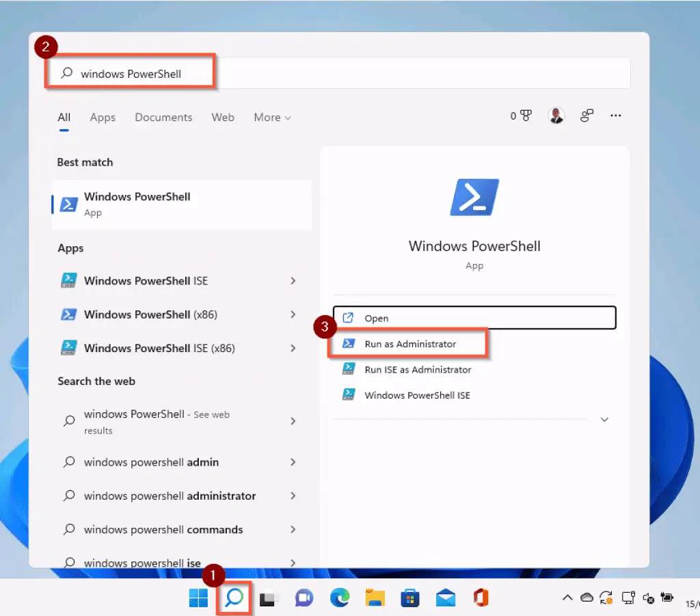
Task: Open File Explorer from the taskbar
Action: click(375, 598)
